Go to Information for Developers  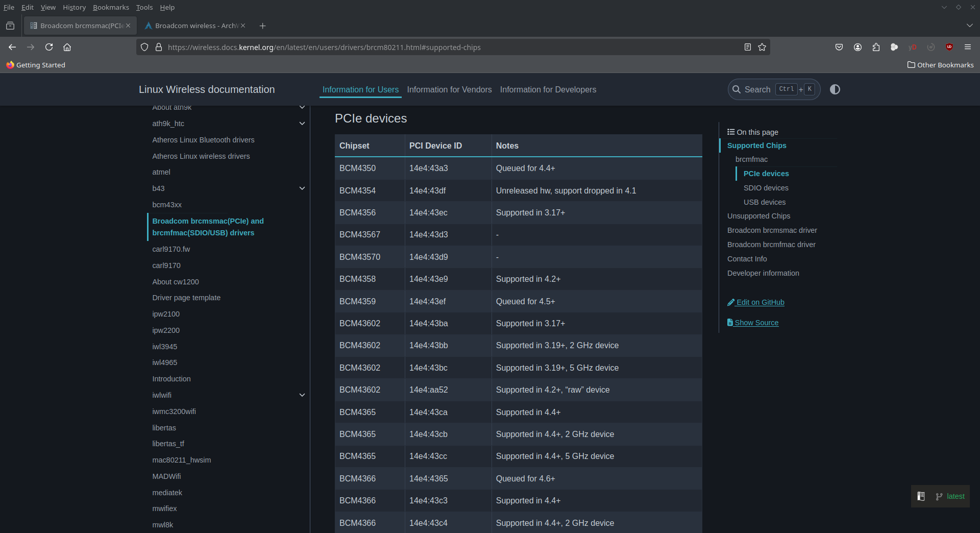[548, 89]
